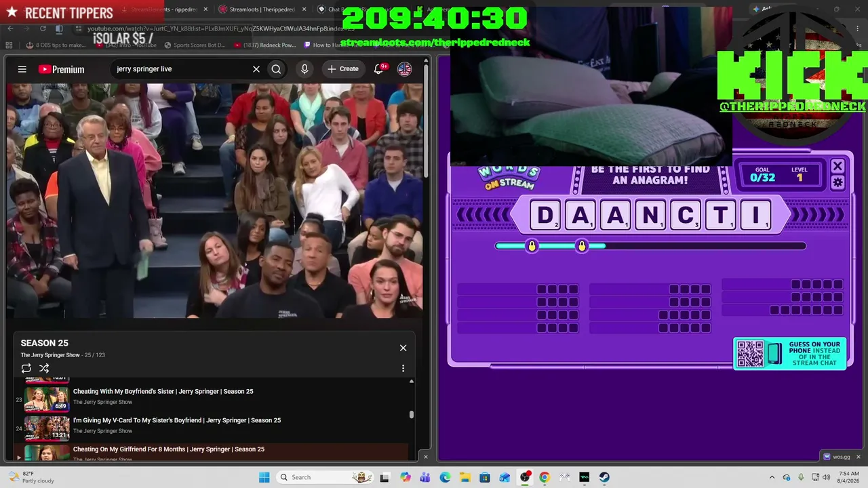The height and width of the screenshot is (488, 868).
Task: Open the Windows Start menu
Action: point(264,477)
